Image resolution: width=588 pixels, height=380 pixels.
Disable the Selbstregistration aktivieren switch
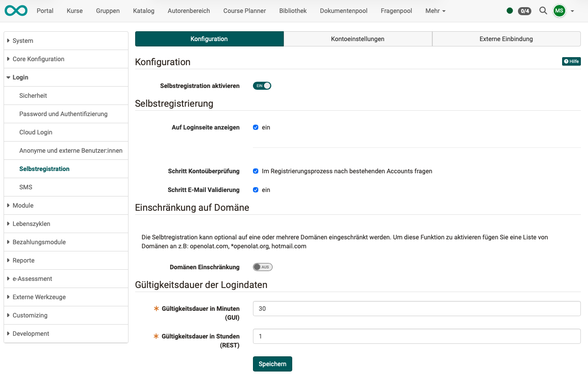pos(262,86)
